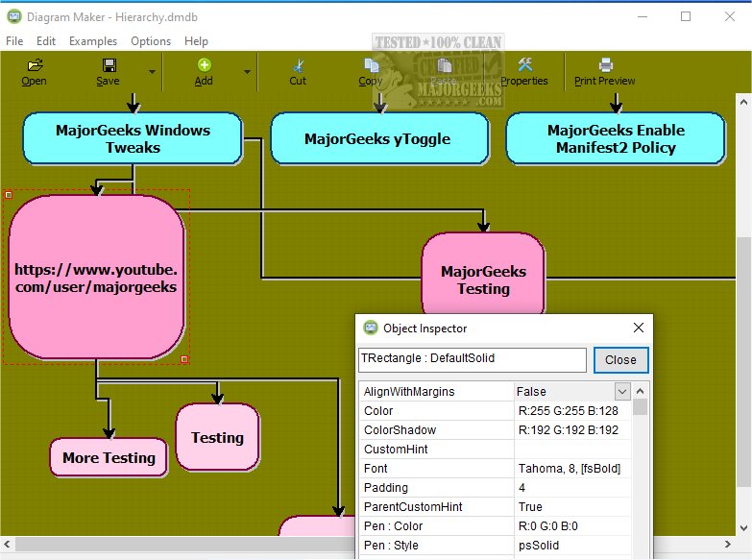The width and height of the screenshot is (752, 560).
Task: Open the Options menu
Action: coord(151,41)
